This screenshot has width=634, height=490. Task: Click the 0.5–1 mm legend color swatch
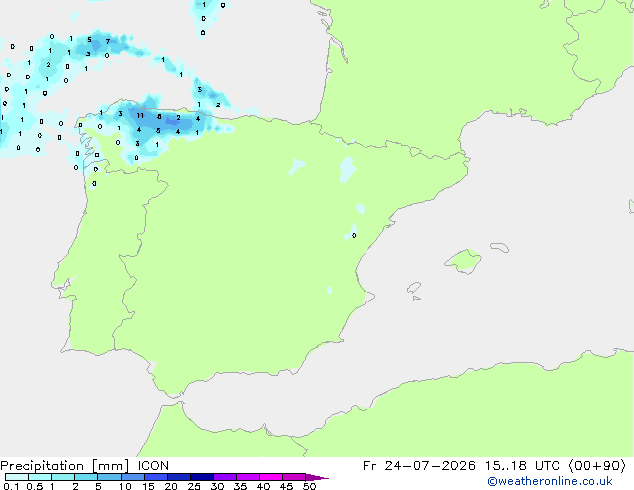pos(40,477)
